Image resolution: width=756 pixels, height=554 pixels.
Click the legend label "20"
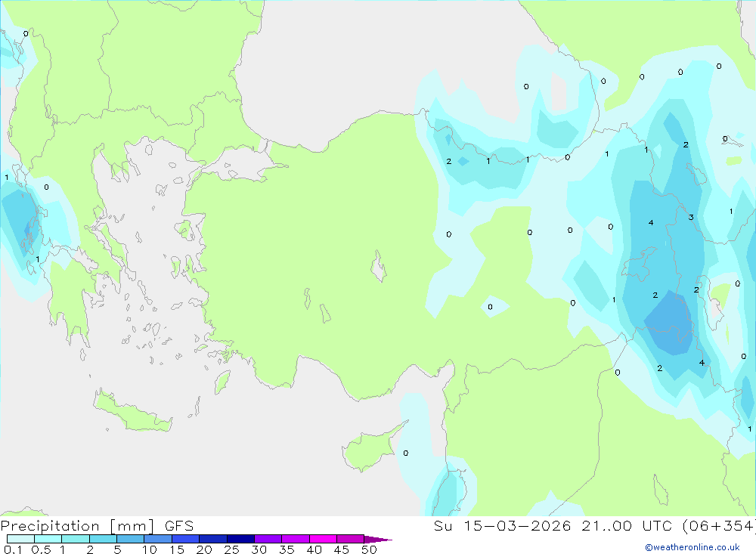click(204, 549)
